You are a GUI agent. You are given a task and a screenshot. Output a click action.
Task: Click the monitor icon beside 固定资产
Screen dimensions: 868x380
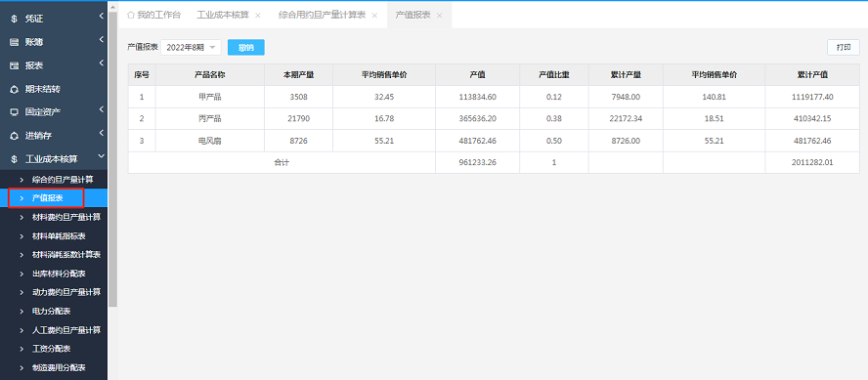click(15, 111)
